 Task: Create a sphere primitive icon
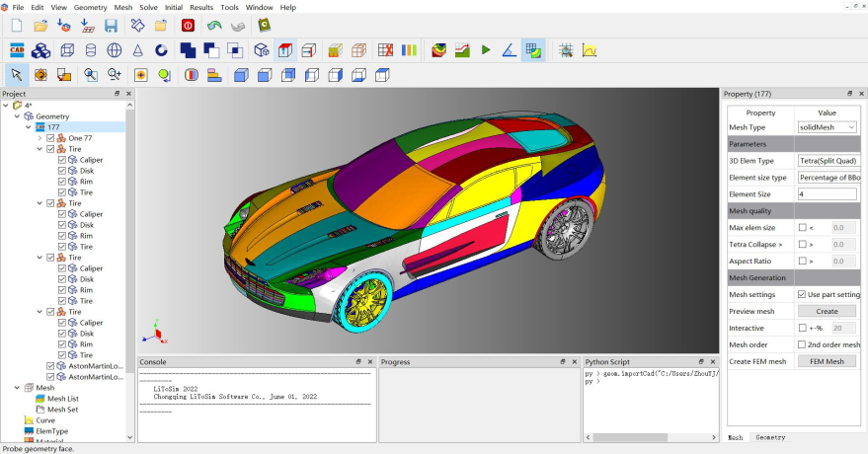[114, 50]
